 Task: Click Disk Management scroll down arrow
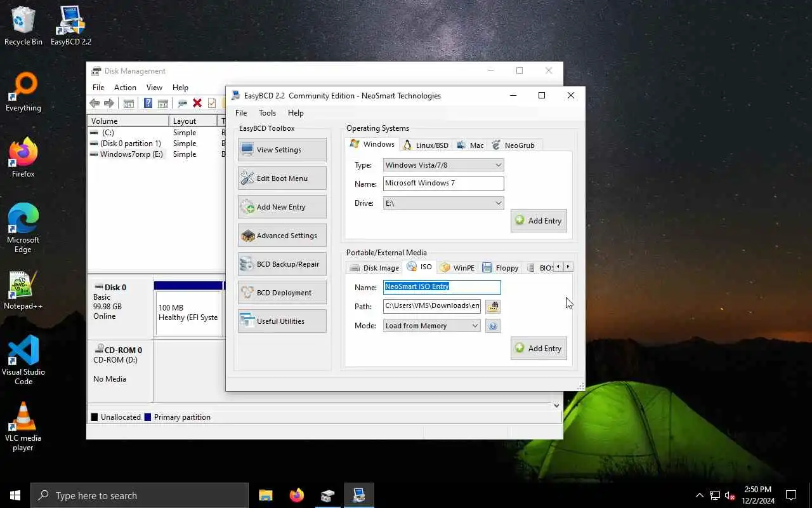pos(556,405)
